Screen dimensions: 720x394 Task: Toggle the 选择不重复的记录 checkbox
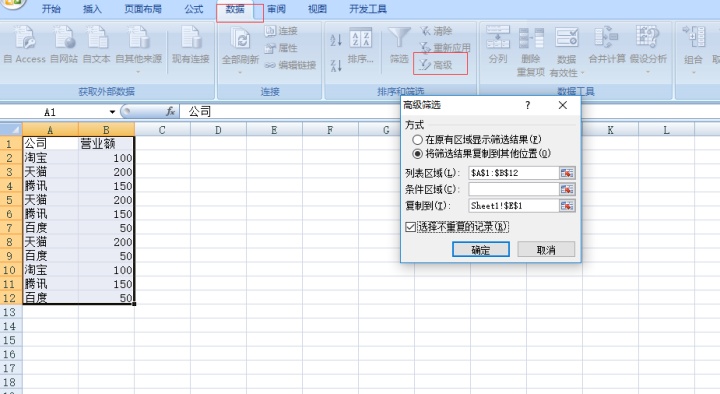coord(411,227)
